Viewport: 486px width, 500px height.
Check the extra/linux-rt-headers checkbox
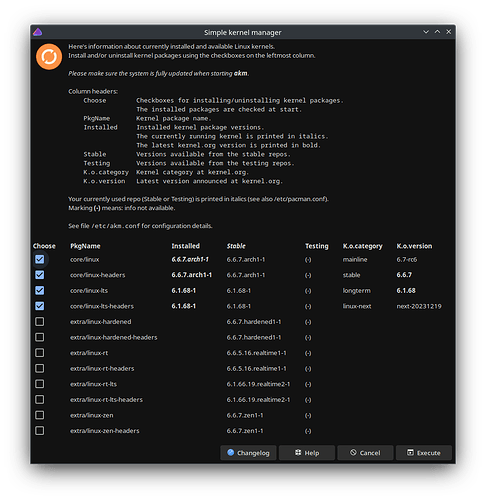pyautogui.click(x=40, y=368)
